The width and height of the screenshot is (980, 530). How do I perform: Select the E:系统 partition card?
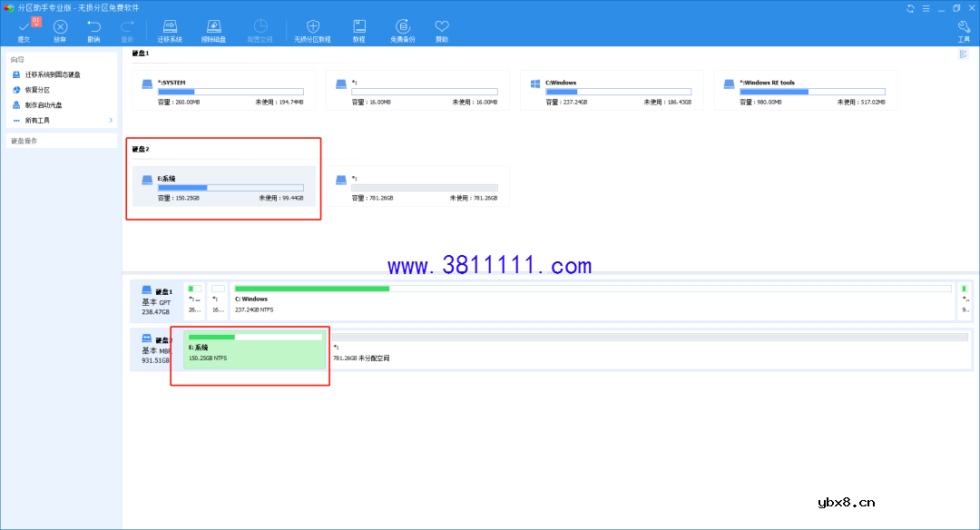tap(224, 186)
